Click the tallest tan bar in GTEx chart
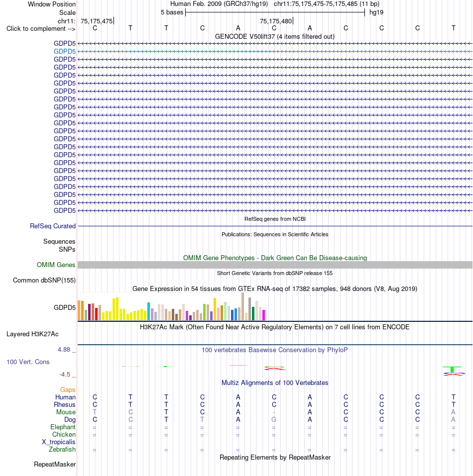This screenshot has height=476, width=473. [243, 306]
